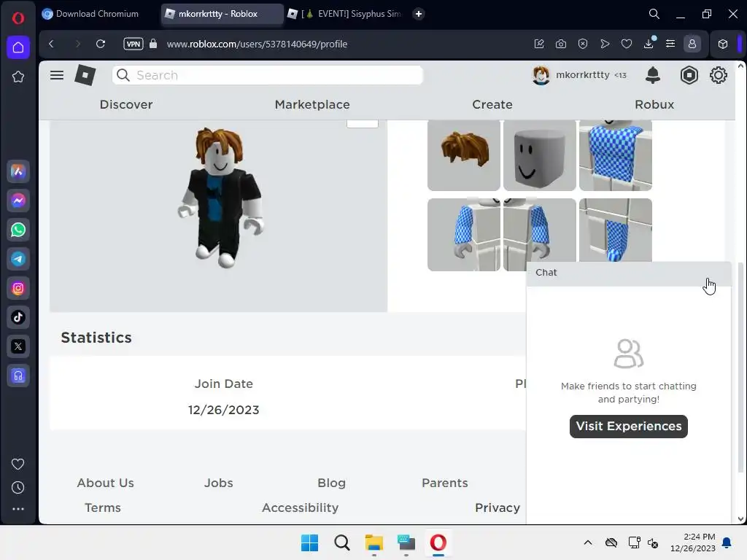The width and height of the screenshot is (747, 560).
Task: Open the Windows Start menu
Action: click(x=309, y=542)
